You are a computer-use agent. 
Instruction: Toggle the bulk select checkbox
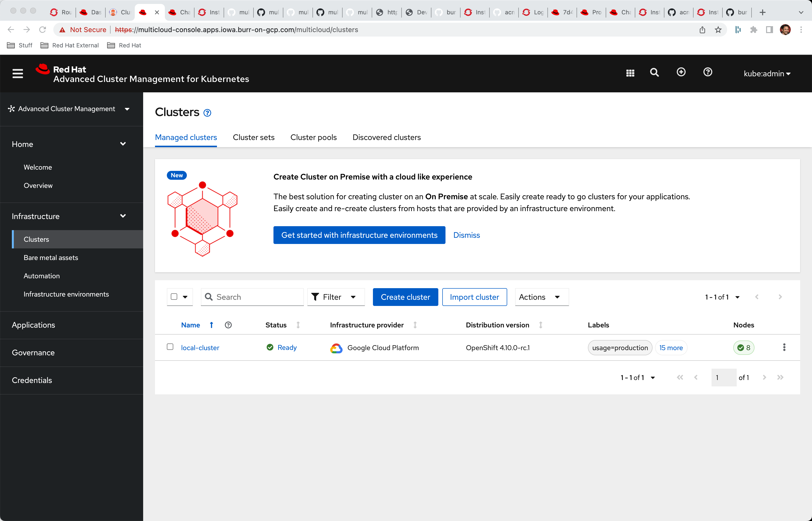[174, 297]
